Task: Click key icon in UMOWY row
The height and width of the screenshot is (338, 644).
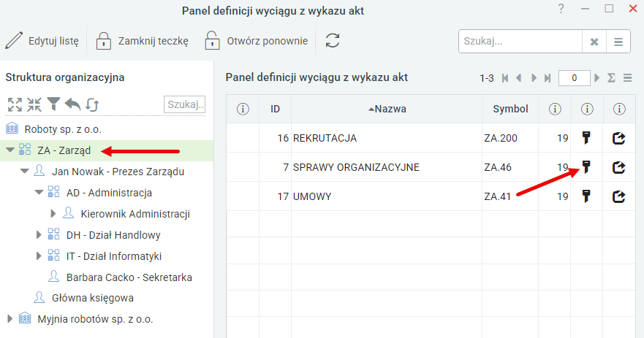Action: click(x=586, y=196)
